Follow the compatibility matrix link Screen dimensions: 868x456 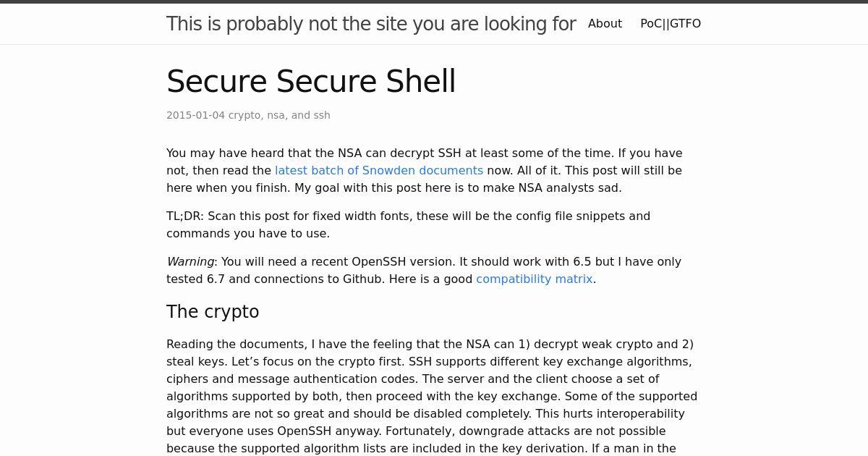click(535, 279)
